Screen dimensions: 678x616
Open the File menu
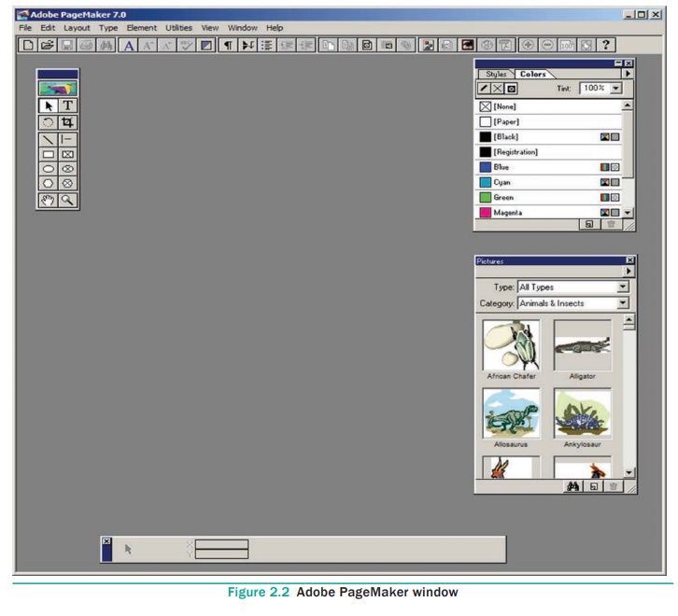coord(25,28)
